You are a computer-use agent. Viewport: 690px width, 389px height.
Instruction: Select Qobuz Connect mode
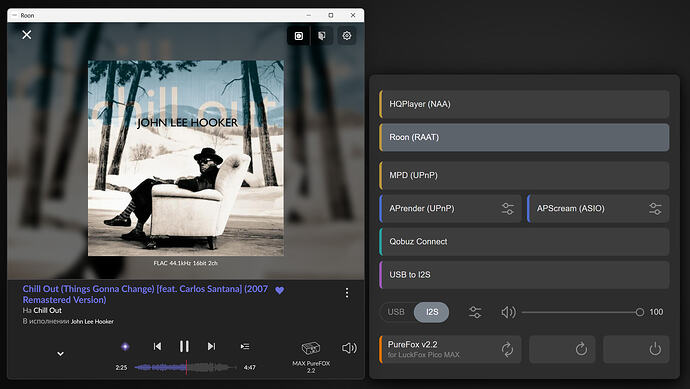[524, 242]
